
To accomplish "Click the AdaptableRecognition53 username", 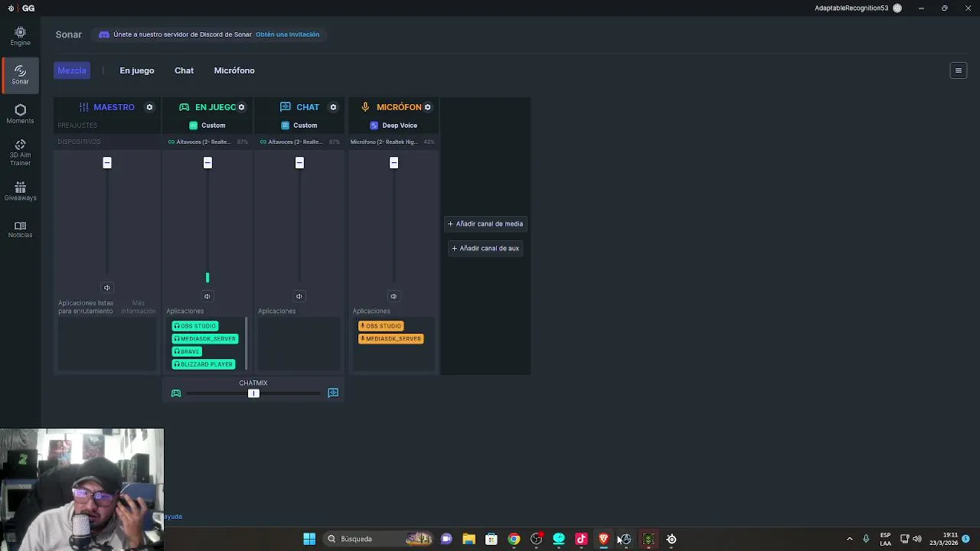I will (851, 8).
